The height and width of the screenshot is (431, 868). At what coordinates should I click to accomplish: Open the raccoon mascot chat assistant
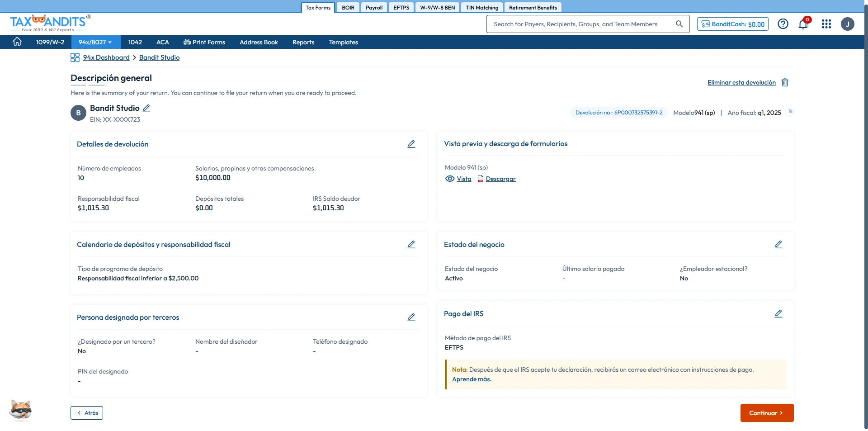click(x=21, y=410)
